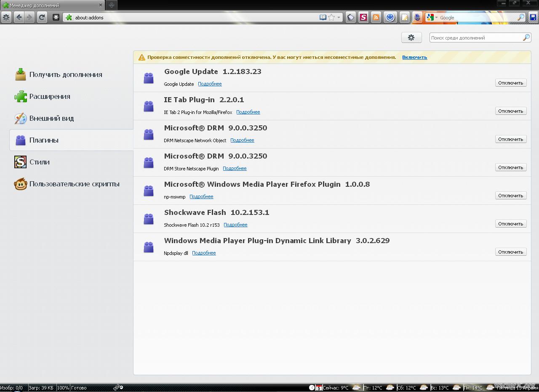The image size is (539, 392).
Task: Click the bookmark star icon
Action: point(331,17)
